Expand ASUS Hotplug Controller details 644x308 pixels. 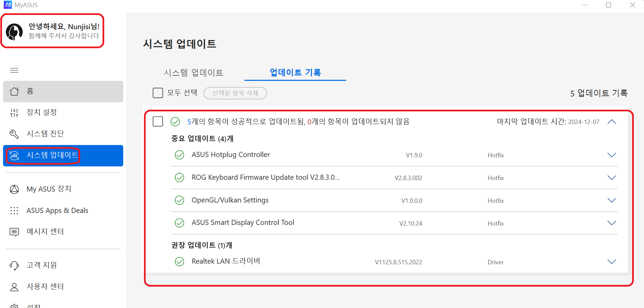pos(612,155)
